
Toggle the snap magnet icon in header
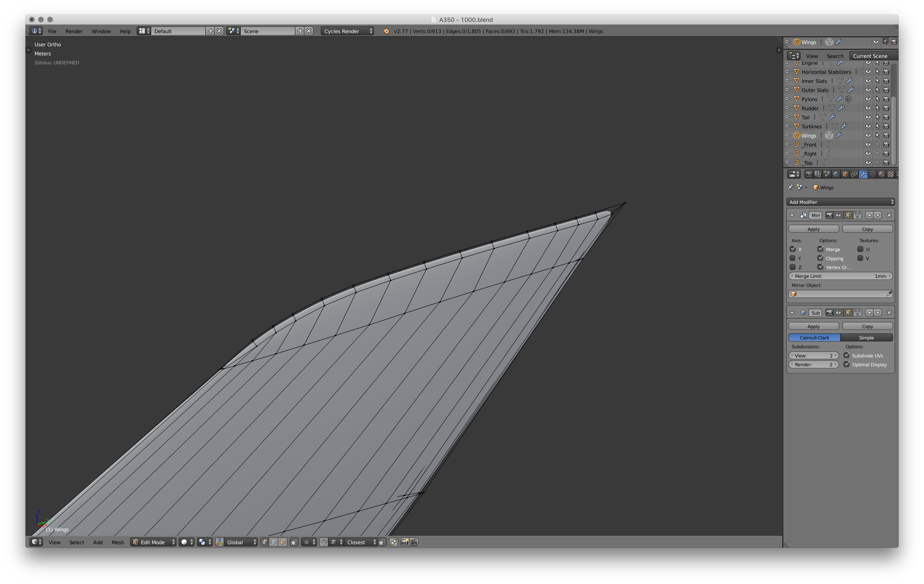324,542
